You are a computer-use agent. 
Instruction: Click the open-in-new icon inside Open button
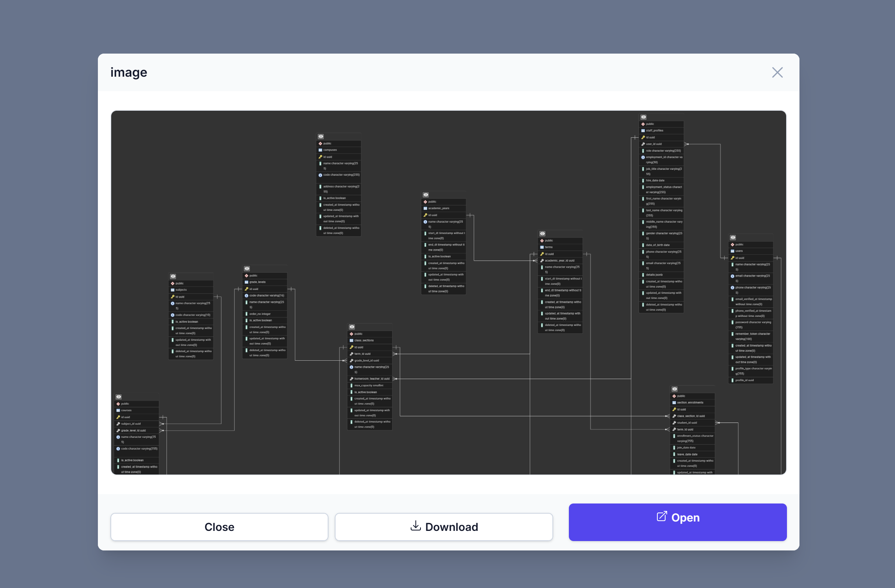point(661,517)
